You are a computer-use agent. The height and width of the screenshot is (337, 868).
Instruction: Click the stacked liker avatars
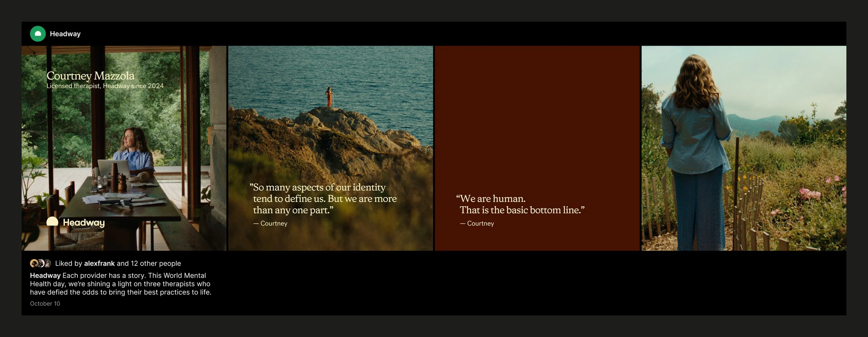[x=40, y=263]
